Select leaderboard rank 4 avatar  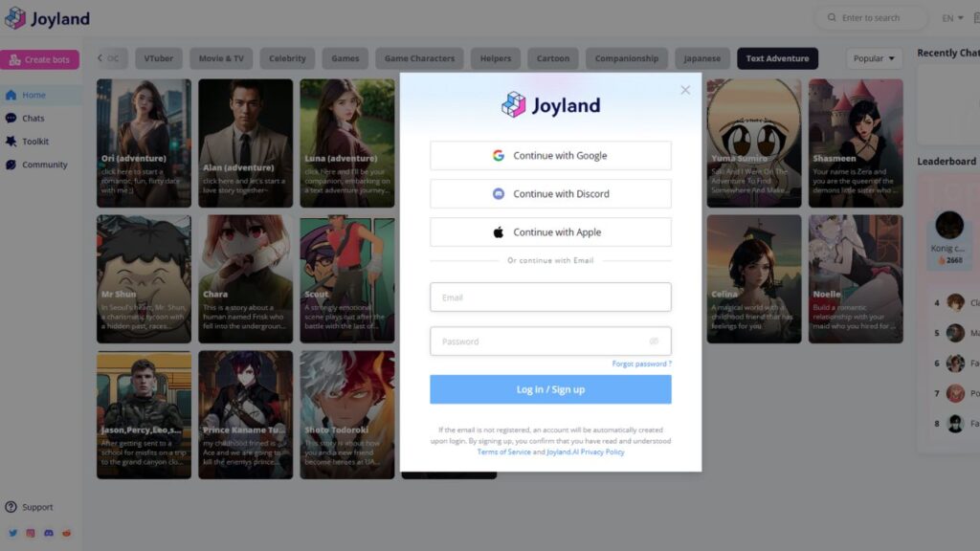955,302
